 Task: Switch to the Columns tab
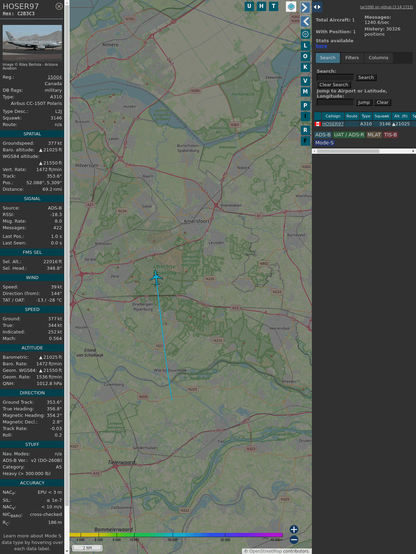(378, 58)
